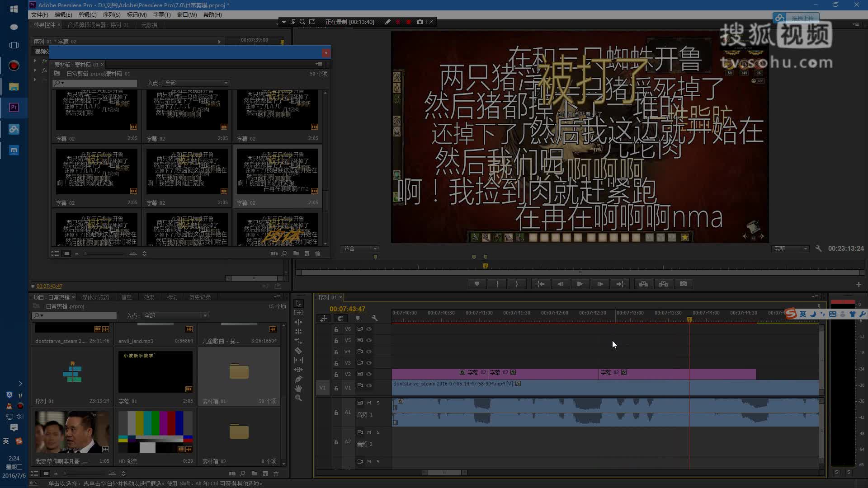The width and height of the screenshot is (868, 488).
Task: Step back one frame
Action: [x=560, y=284]
